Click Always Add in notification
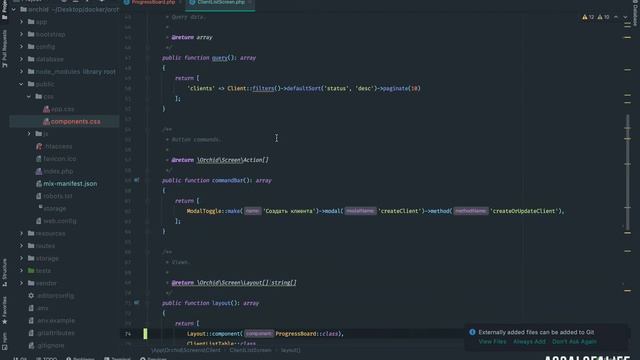This screenshot has height=360, width=640. click(529, 342)
